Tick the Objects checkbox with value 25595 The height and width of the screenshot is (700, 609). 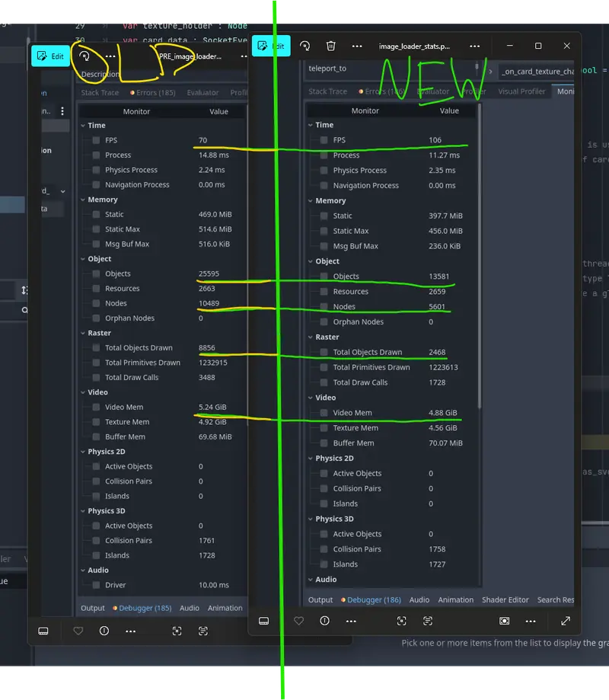tap(96, 273)
